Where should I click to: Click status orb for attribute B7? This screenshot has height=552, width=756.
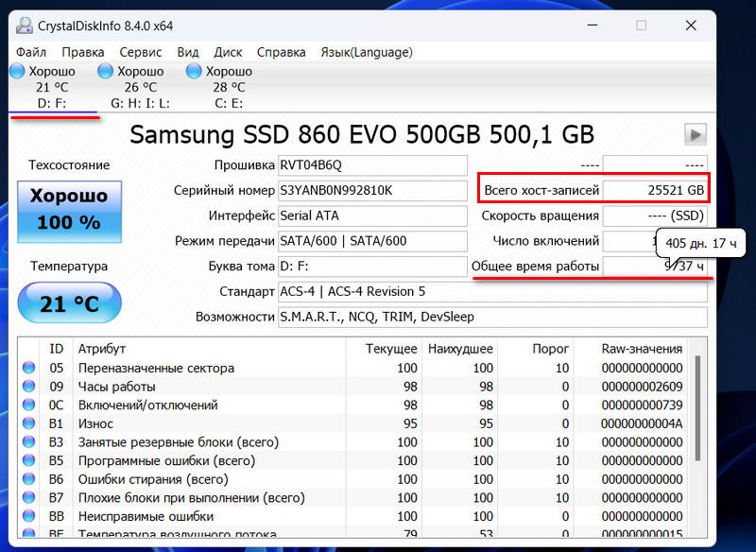tap(29, 497)
